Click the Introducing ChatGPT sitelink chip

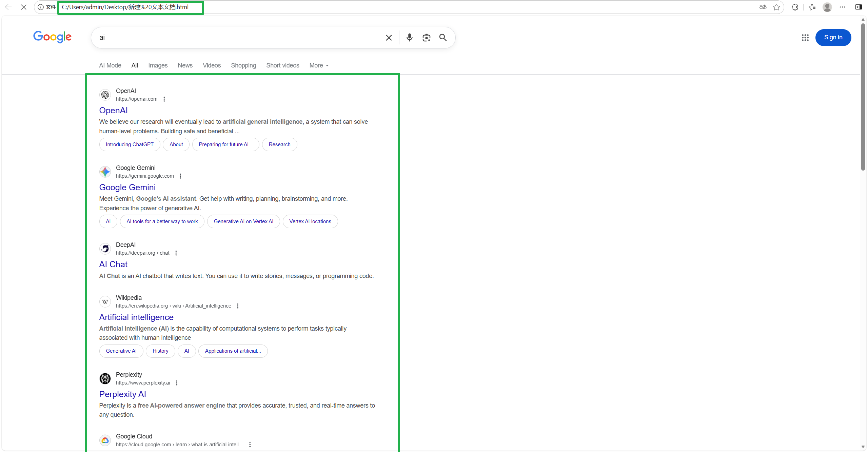pyautogui.click(x=130, y=144)
